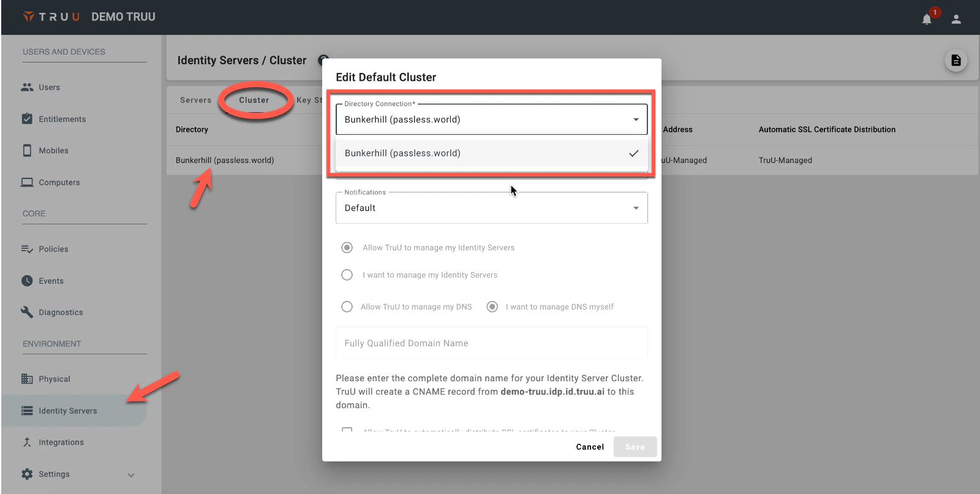Click Cancel in Edit Default Cluster dialog
Screen dimensions: 980x494
590,447
